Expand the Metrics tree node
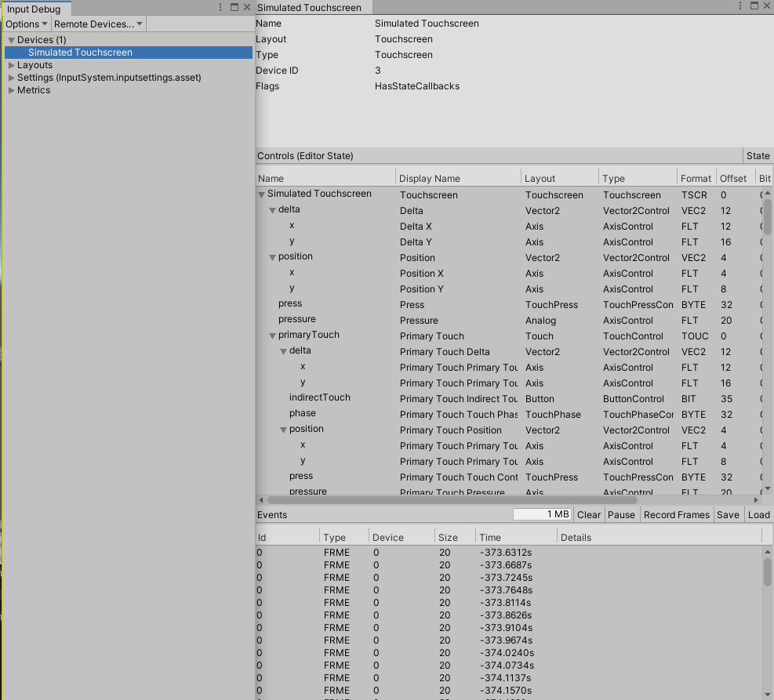 click(11, 90)
